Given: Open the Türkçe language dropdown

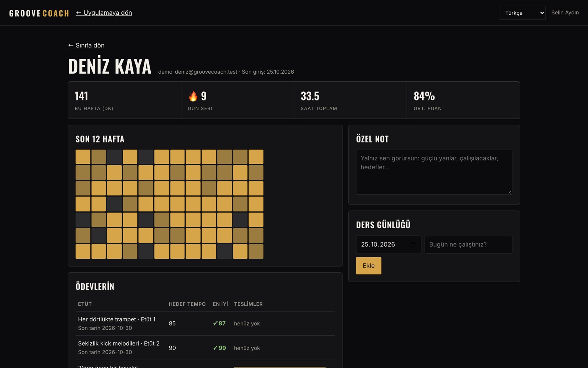Looking at the screenshot, I should tap(522, 13).
